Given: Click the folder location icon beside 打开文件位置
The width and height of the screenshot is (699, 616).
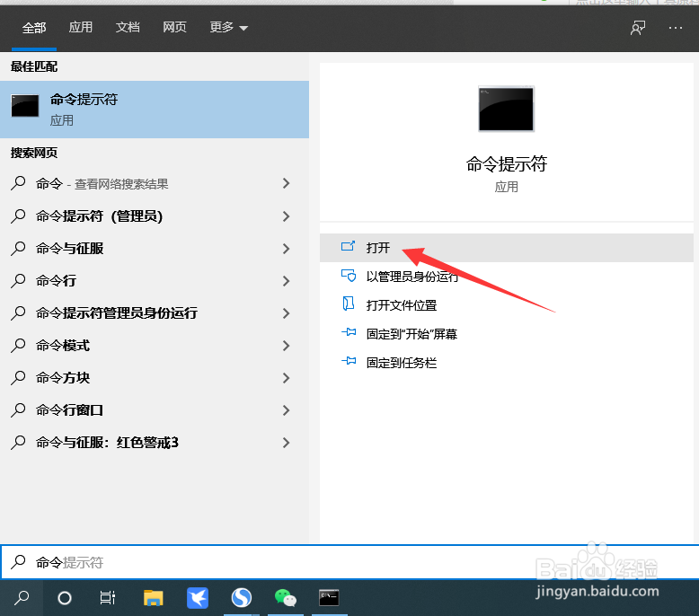Looking at the screenshot, I should click(x=349, y=304).
